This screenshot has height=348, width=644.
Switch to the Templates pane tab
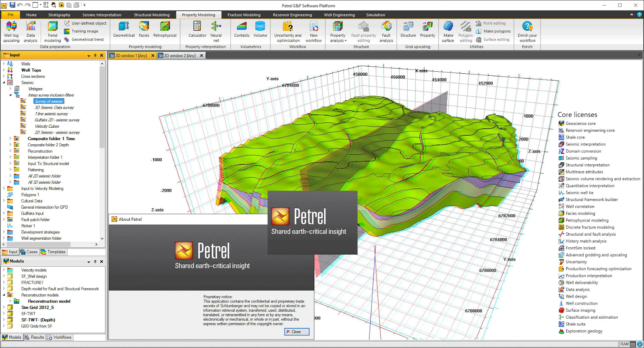53,252
